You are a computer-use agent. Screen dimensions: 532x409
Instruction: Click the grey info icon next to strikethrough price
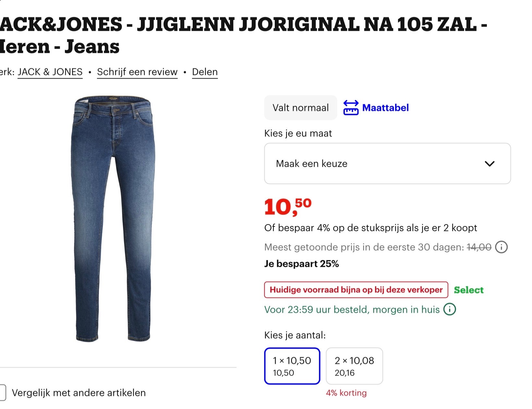point(502,247)
